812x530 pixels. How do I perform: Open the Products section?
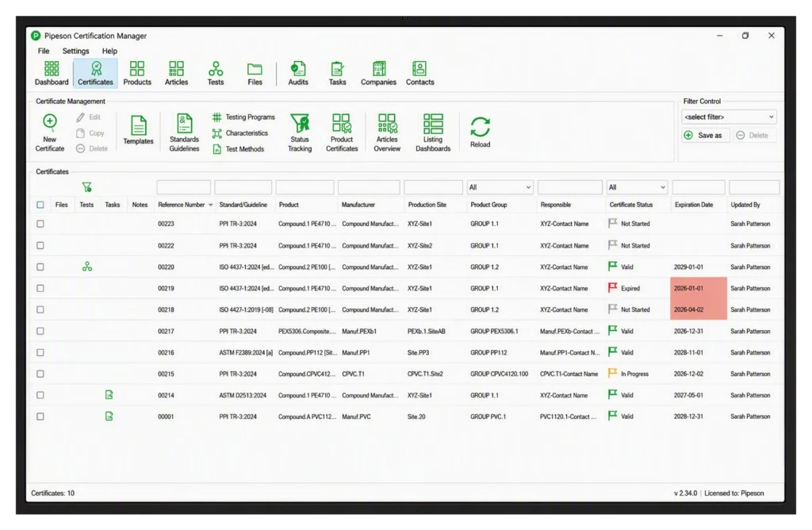[x=137, y=73]
